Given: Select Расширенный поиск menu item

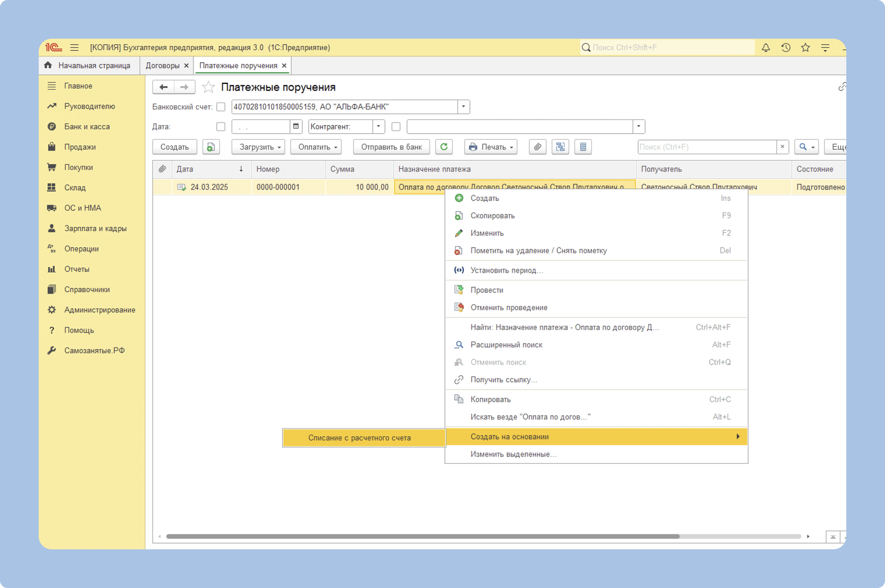Looking at the screenshot, I should coord(596,345).
